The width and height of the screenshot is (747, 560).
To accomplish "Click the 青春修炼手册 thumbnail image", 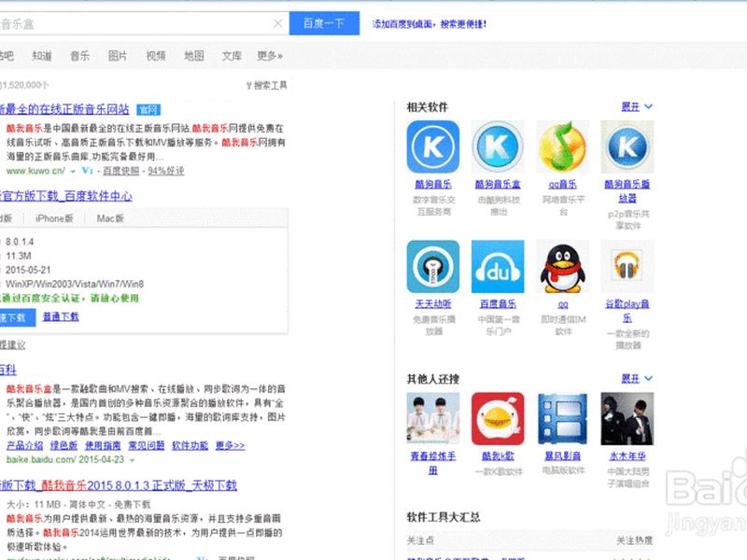I will pos(433,419).
